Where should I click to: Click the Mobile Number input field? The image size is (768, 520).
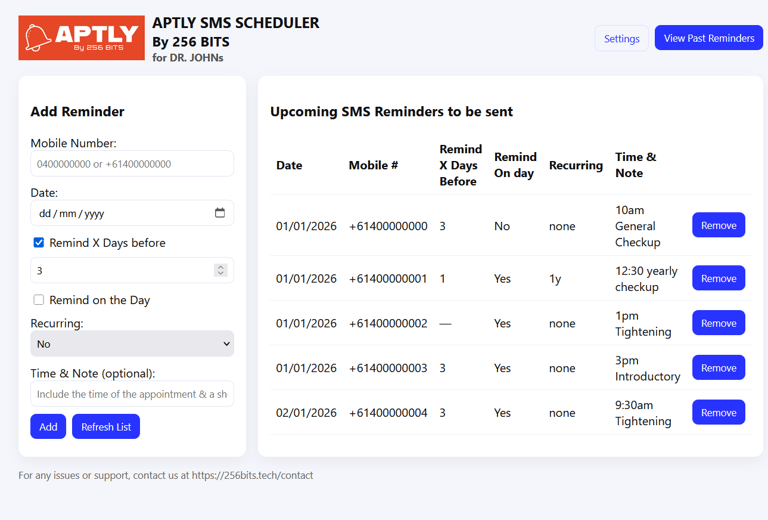132,164
